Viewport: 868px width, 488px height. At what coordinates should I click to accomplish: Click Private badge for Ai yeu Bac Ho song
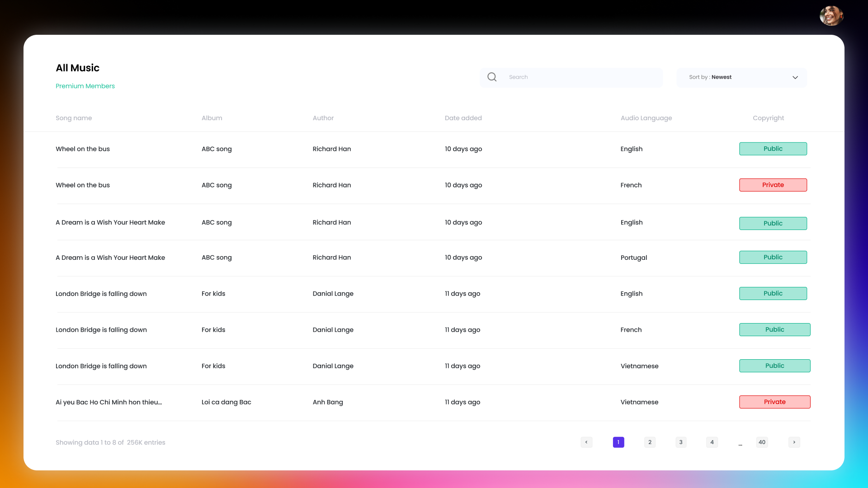774,402
